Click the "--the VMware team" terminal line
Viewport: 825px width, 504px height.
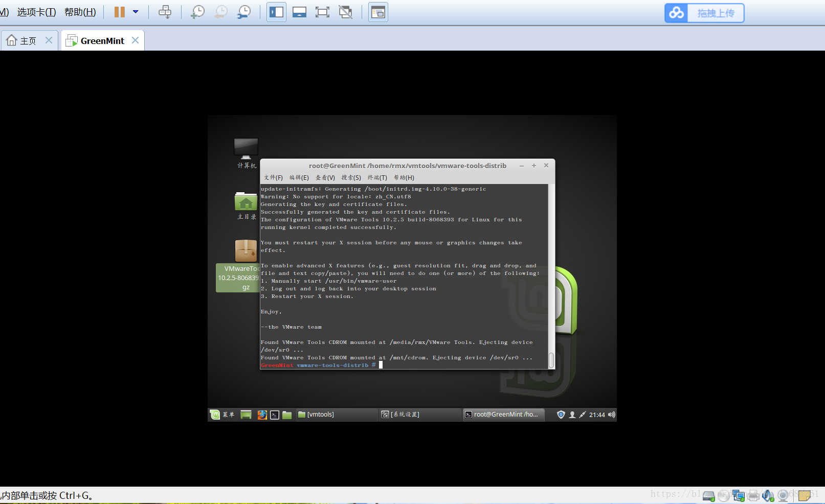coord(291,327)
